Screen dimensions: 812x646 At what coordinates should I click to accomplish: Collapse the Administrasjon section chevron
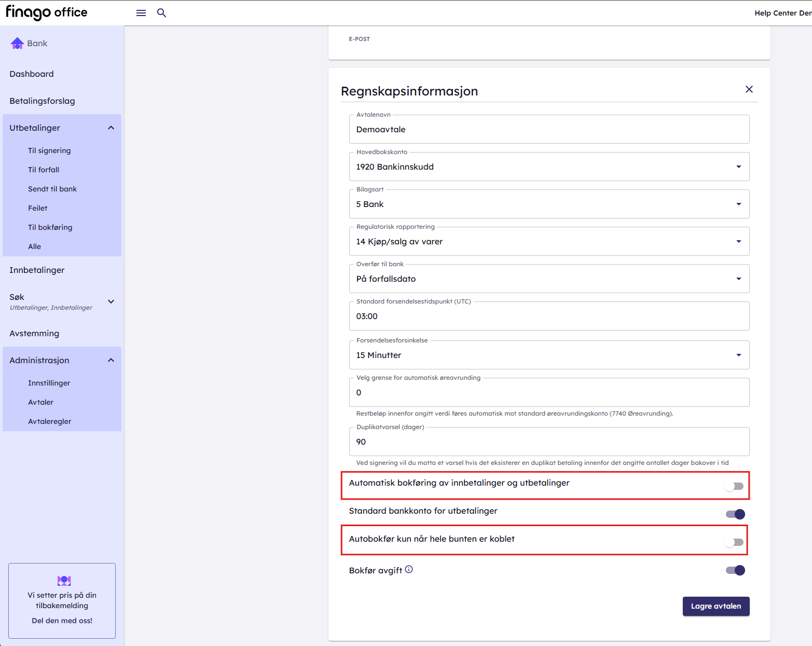click(111, 360)
